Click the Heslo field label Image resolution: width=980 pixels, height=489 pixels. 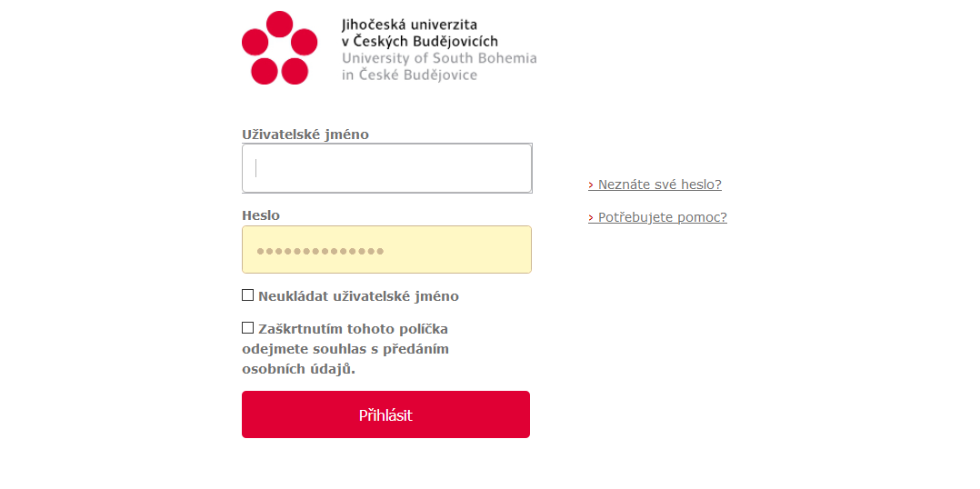point(261,215)
